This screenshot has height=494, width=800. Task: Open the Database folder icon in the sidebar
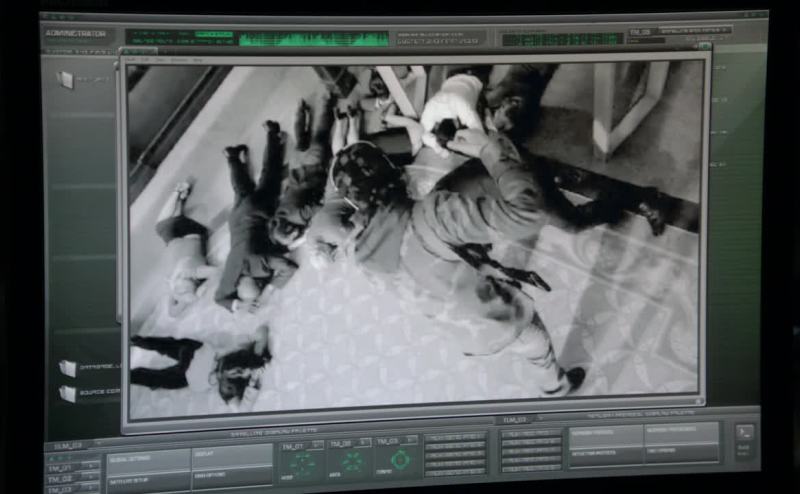click(x=68, y=368)
